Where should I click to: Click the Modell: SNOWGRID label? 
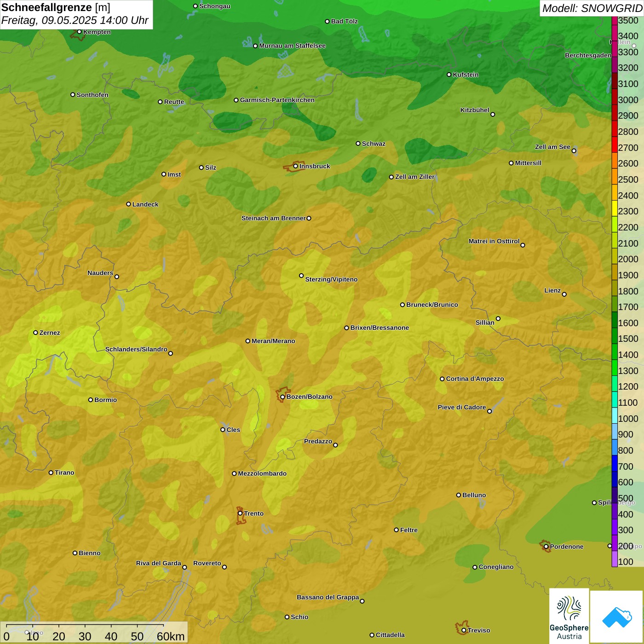click(x=592, y=8)
